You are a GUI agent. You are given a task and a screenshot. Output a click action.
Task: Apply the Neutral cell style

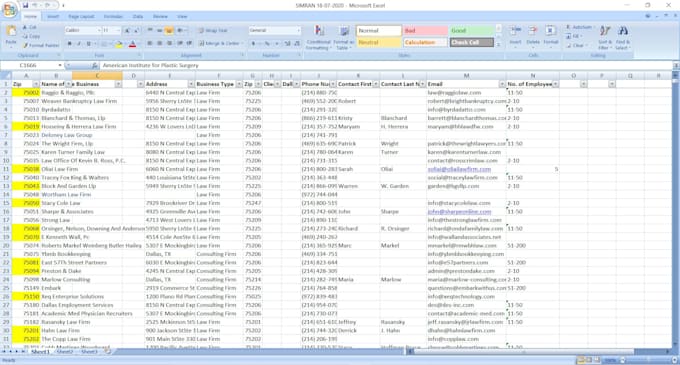point(379,42)
